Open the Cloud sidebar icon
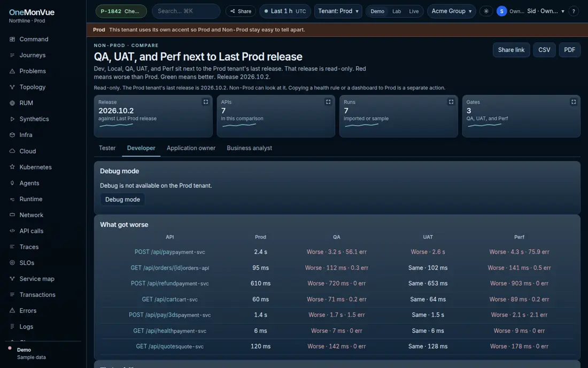Screen dimensions: 588x368 [12, 151]
